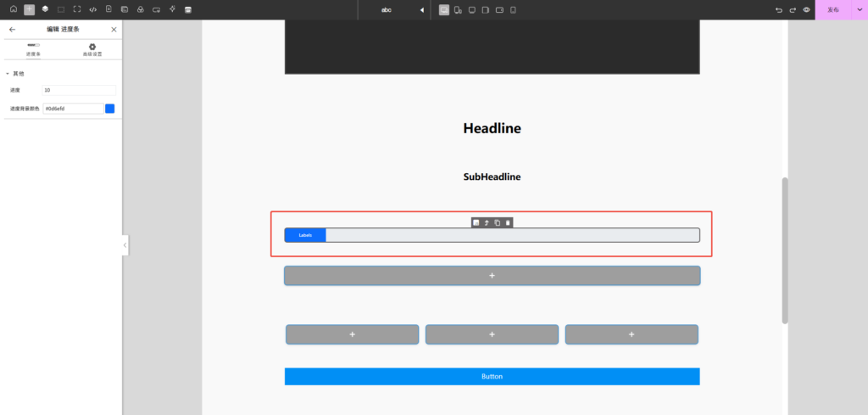The width and height of the screenshot is (868, 415).
Task: Open the progress background color swatch
Action: point(109,109)
